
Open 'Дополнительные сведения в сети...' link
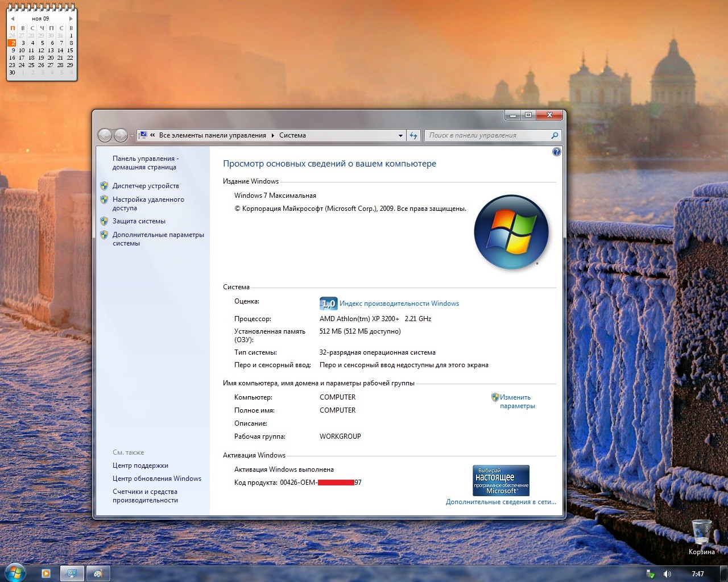coord(501,502)
